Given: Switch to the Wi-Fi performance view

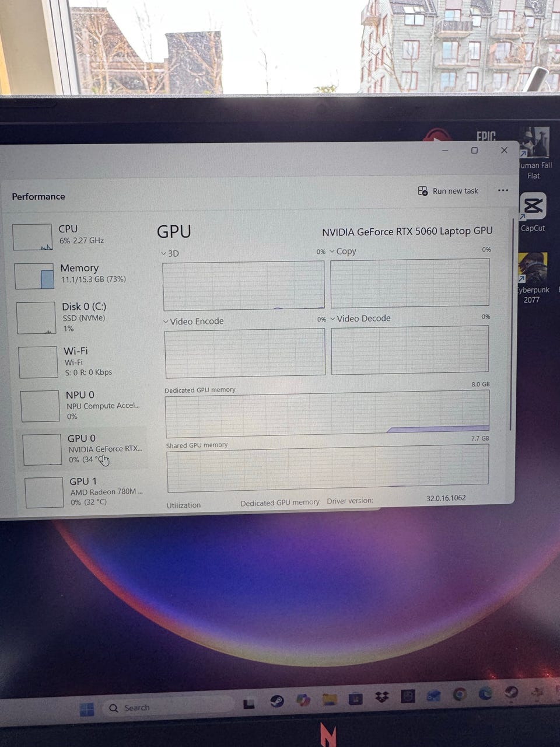Looking at the screenshot, I should point(82,361).
